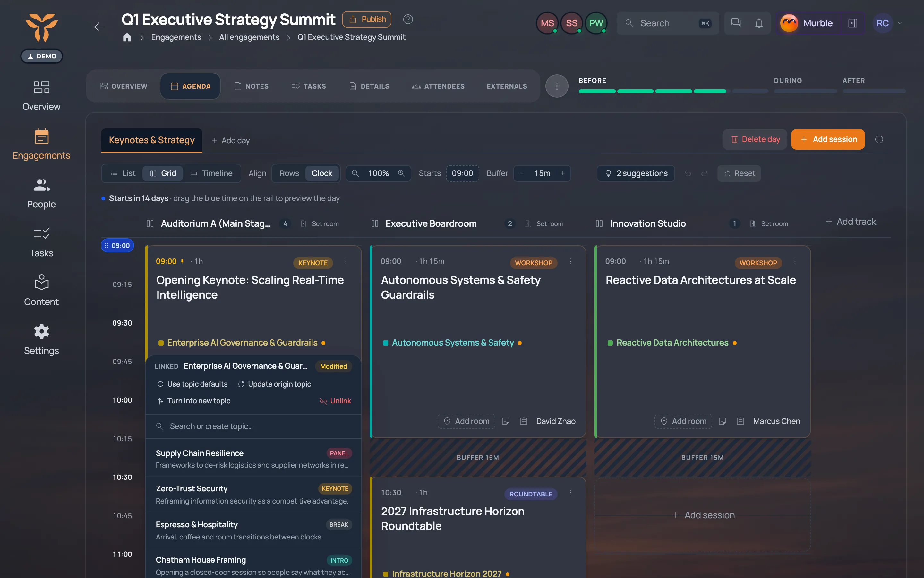Image resolution: width=924 pixels, height=578 pixels.
Task: Click the home breadcrumb icon
Action: tap(127, 37)
